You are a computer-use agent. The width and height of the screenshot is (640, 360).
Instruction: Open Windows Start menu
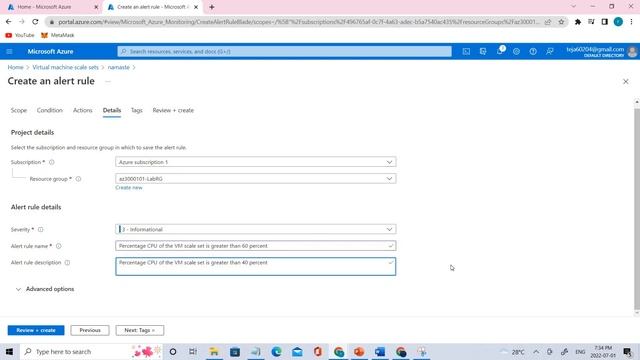pyautogui.click(x=9, y=351)
